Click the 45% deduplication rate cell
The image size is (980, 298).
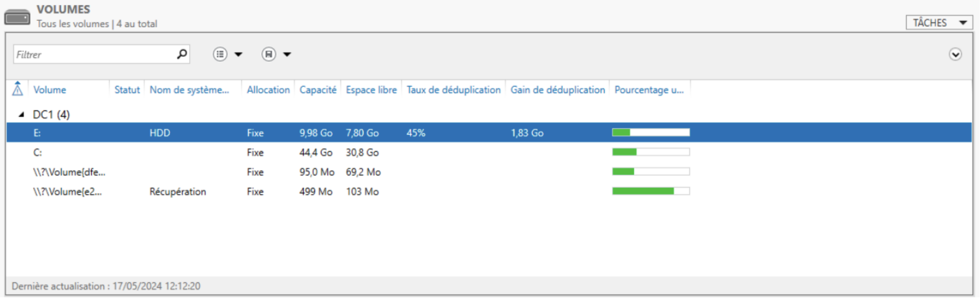point(416,133)
